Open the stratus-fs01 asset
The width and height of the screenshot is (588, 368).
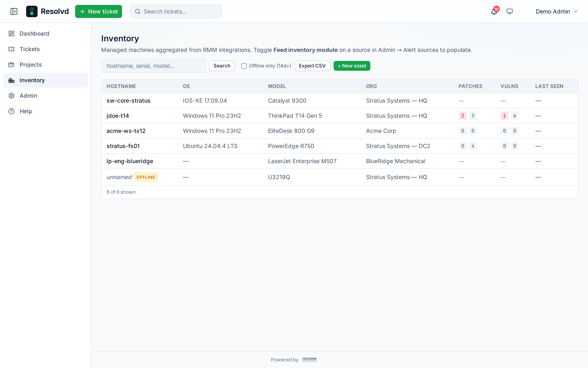[123, 146]
